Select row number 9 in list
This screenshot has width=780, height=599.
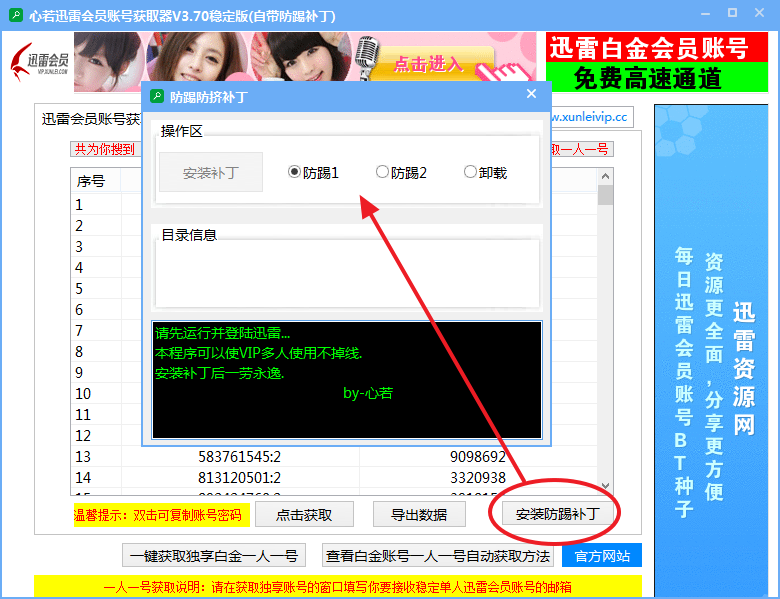pos(79,373)
